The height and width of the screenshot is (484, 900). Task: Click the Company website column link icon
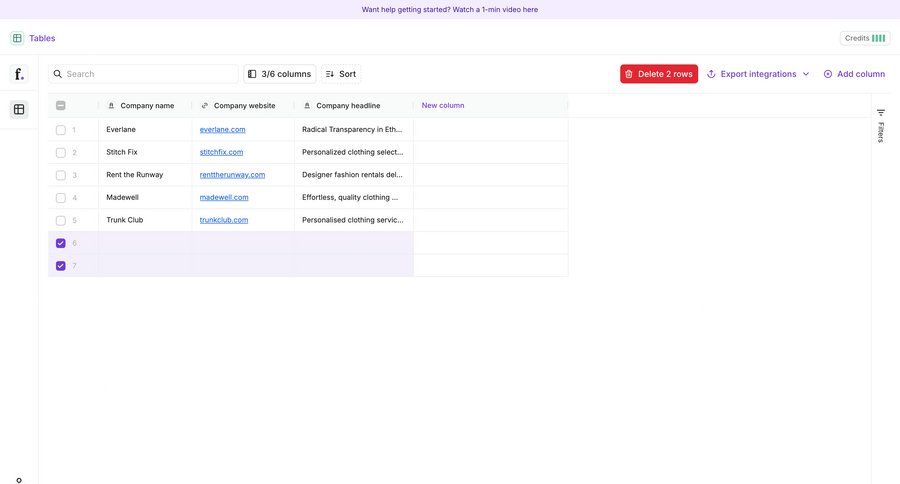pyautogui.click(x=205, y=105)
